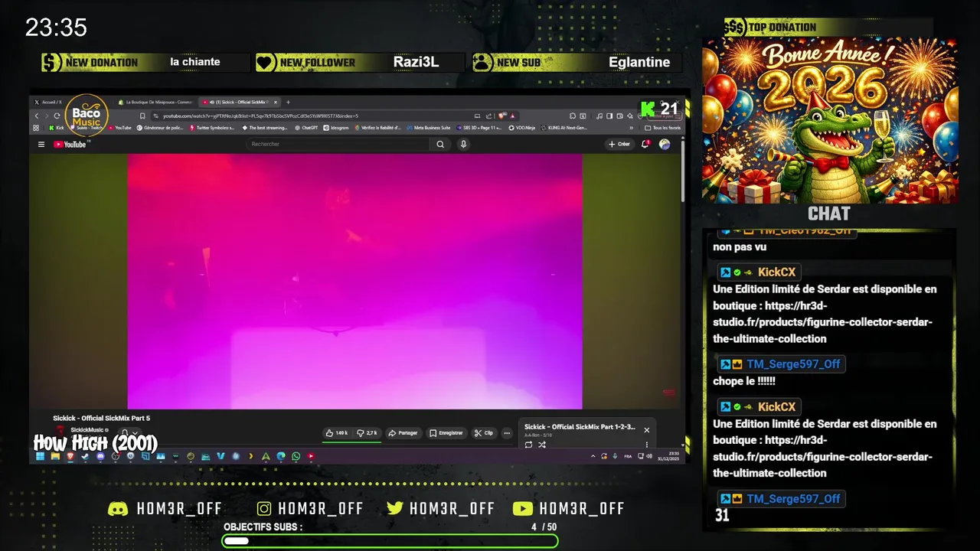Open Brave Shields lion icon
980x551 pixels.
pos(501,116)
